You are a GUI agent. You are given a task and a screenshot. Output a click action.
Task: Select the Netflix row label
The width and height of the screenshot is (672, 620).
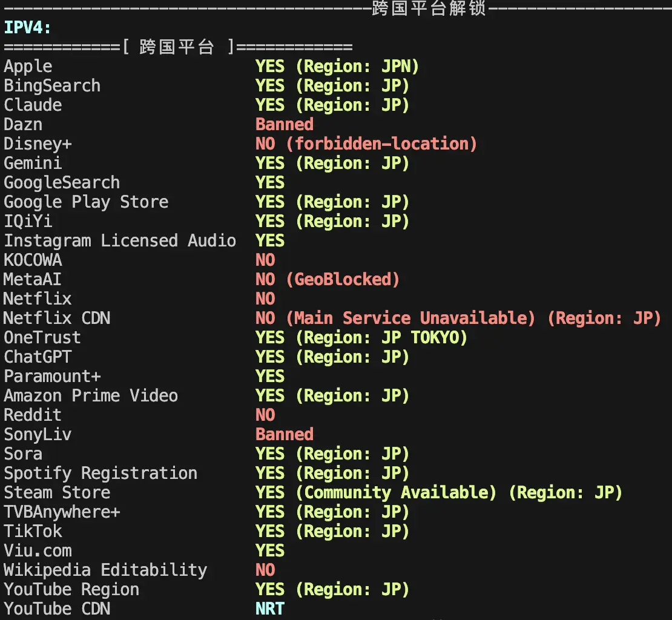38,298
